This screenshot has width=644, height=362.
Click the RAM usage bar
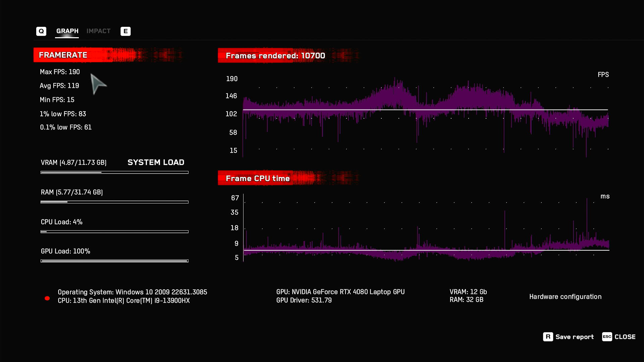[x=114, y=202]
